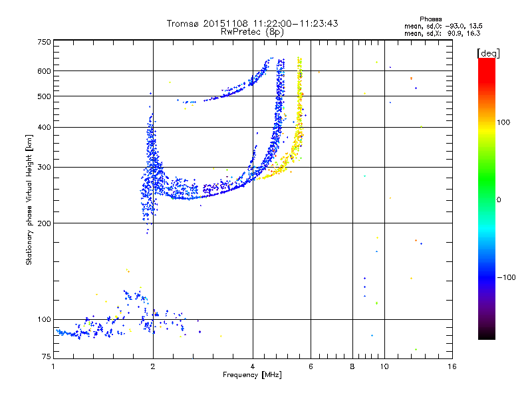Click the x-axis tick label '16'

tap(452, 366)
